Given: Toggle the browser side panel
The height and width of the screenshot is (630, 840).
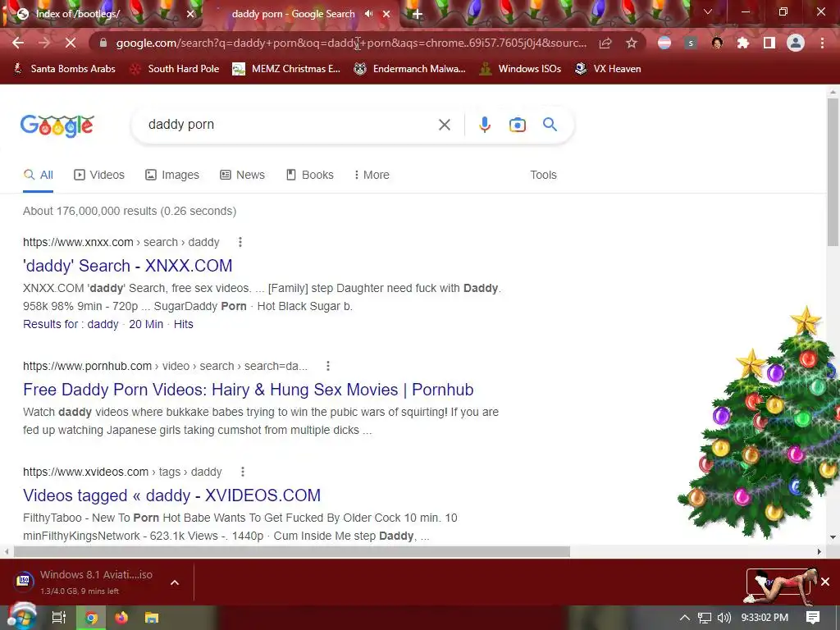Looking at the screenshot, I should point(769,43).
